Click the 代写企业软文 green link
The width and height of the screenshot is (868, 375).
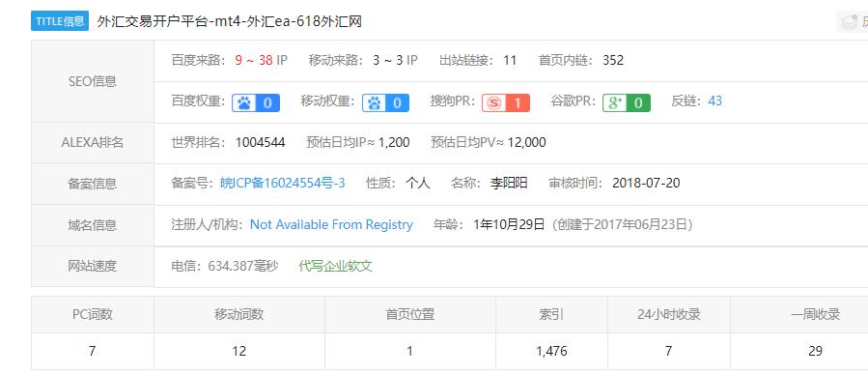[335, 266]
